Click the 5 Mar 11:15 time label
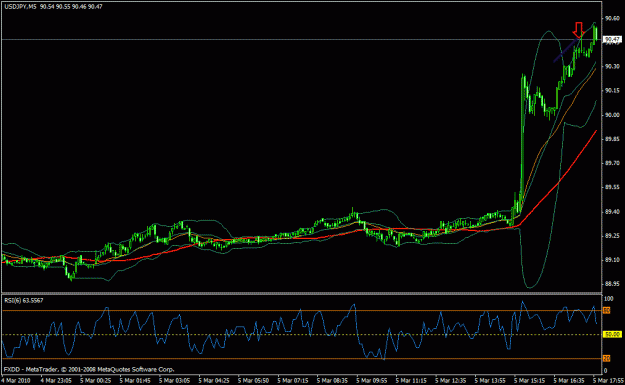This screenshot has width=625, height=385. pos(411,381)
